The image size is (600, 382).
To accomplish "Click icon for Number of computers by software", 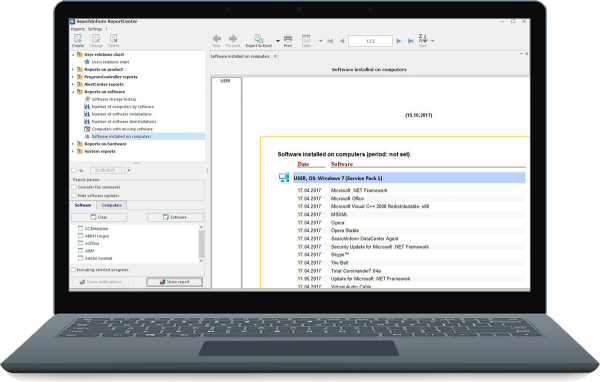I will [x=87, y=106].
